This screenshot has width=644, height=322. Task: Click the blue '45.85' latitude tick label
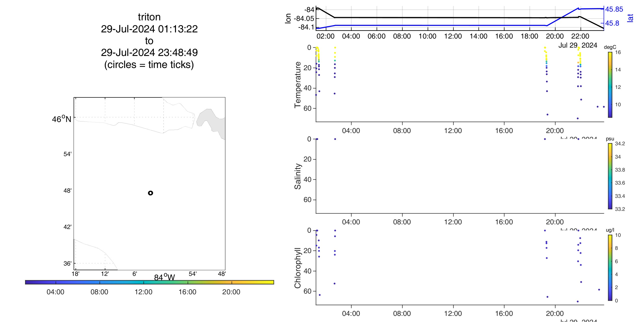click(x=614, y=9)
